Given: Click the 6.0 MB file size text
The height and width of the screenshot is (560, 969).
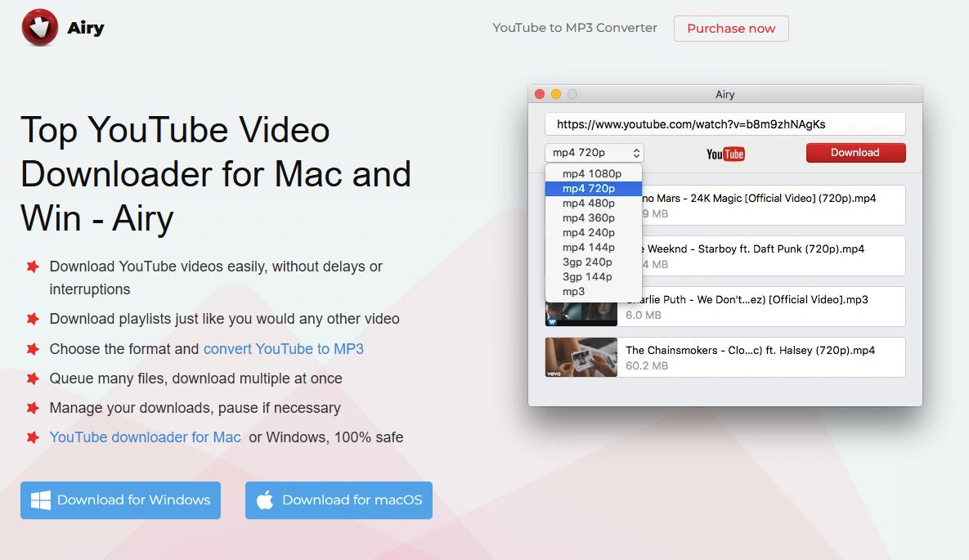Looking at the screenshot, I should pyautogui.click(x=644, y=316).
